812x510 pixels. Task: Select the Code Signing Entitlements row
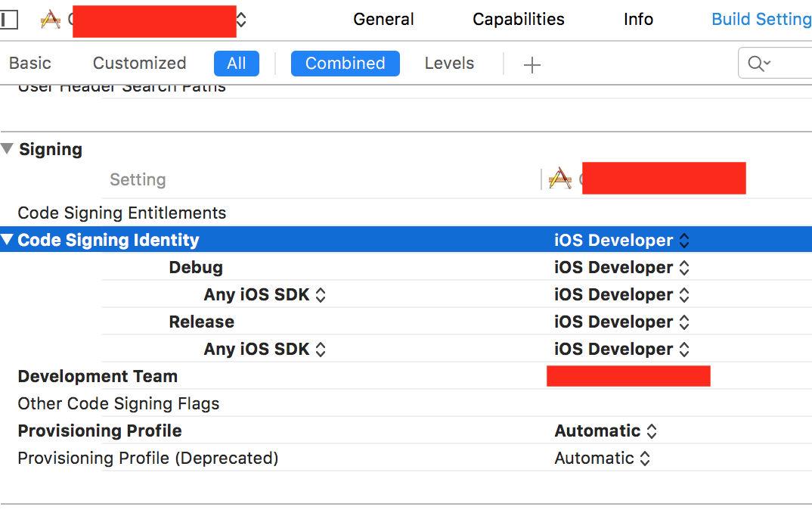(x=122, y=213)
